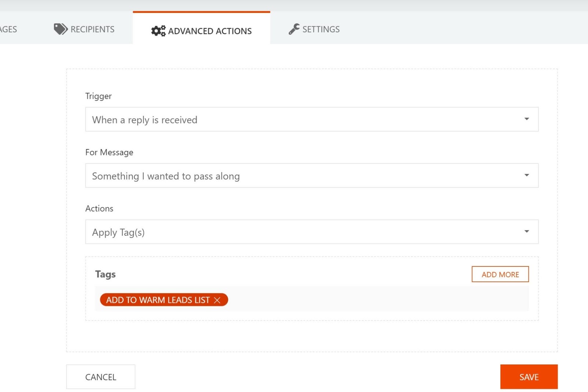Save the advanced action
The image size is (588, 392).
click(528, 377)
